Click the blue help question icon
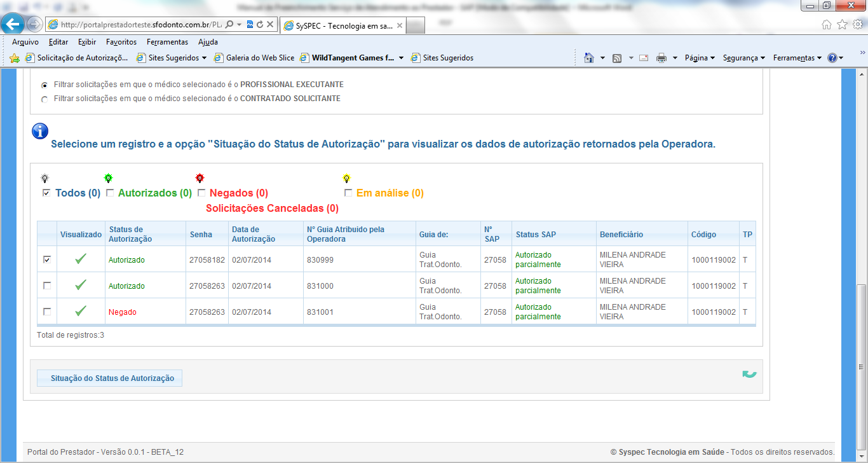The height and width of the screenshot is (463, 868). click(x=832, y=58)
